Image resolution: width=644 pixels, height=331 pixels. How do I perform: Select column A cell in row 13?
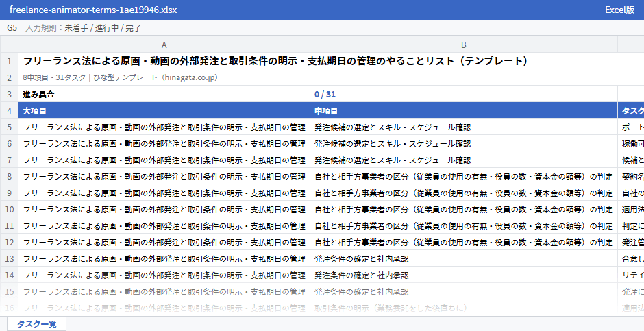[x=164, y=259]
